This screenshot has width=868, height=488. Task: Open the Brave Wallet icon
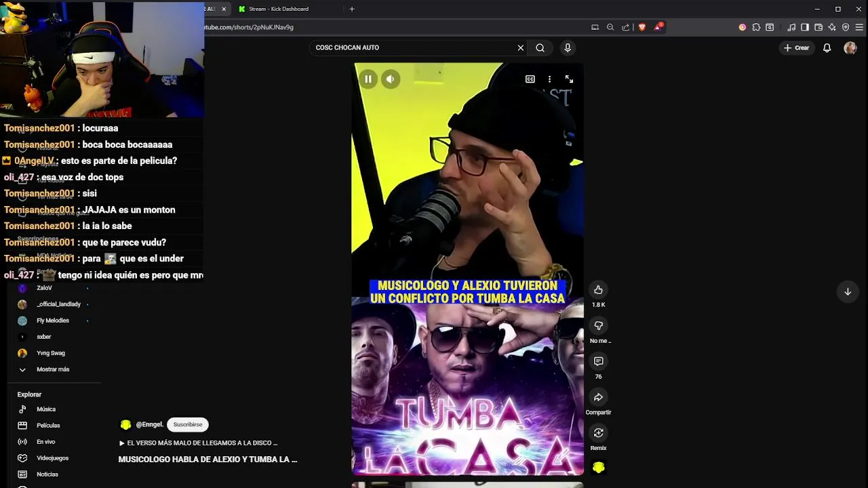[x=818, y=27]
